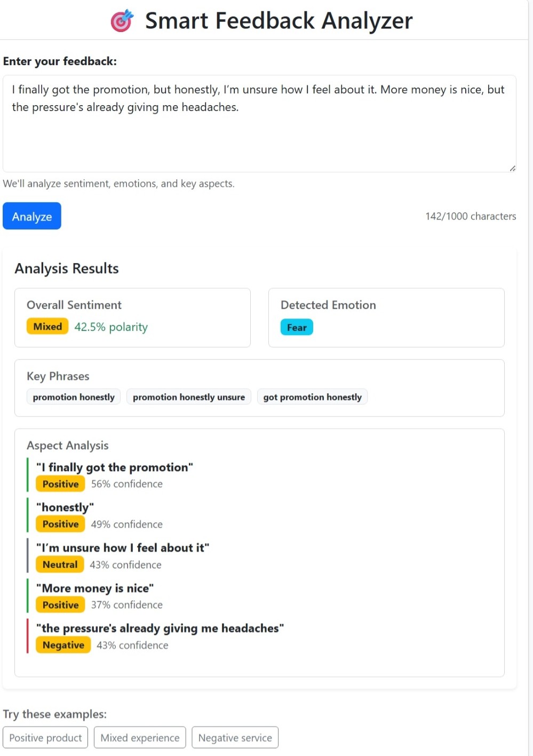Image resolution: width=533 pixels, height=756 pixels.
Task: Click the textarea resize handle icon
Action: [x=512, y=168]
